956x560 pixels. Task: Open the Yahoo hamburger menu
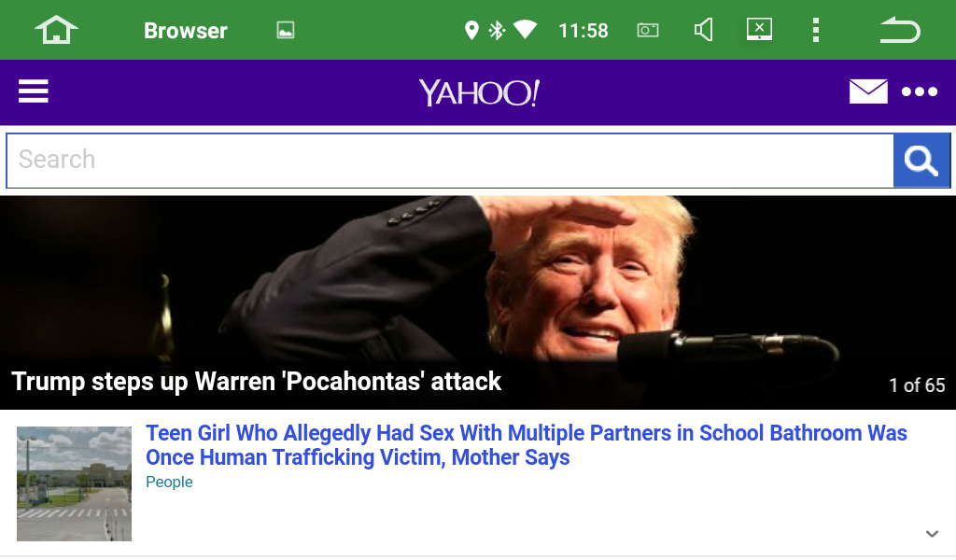(x=34, y=91)
